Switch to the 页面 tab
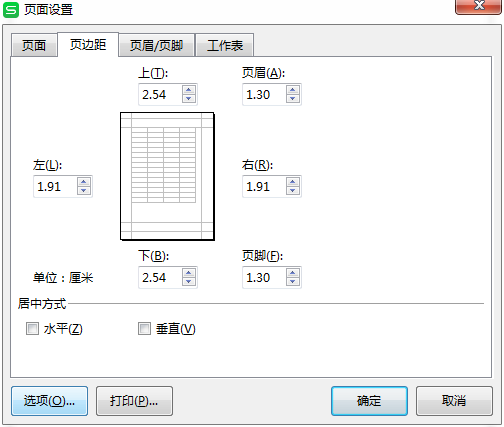 [x=34, y=45]
